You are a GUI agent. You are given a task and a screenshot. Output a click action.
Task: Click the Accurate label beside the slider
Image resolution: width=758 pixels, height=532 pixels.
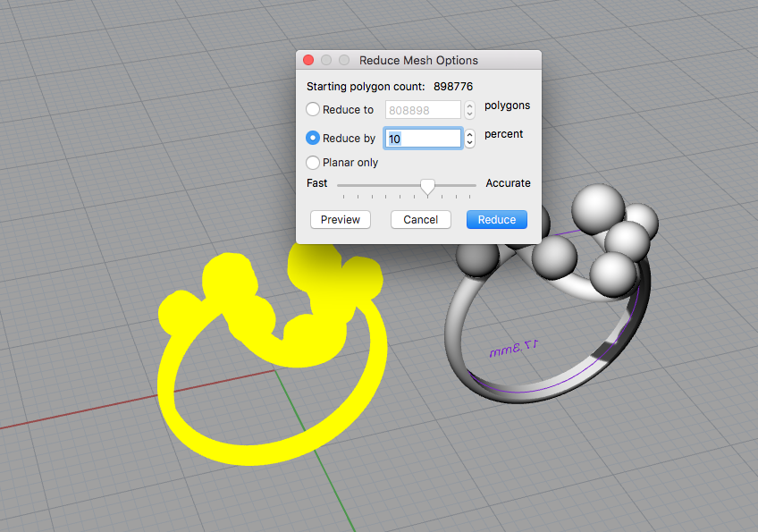[508, 182]
